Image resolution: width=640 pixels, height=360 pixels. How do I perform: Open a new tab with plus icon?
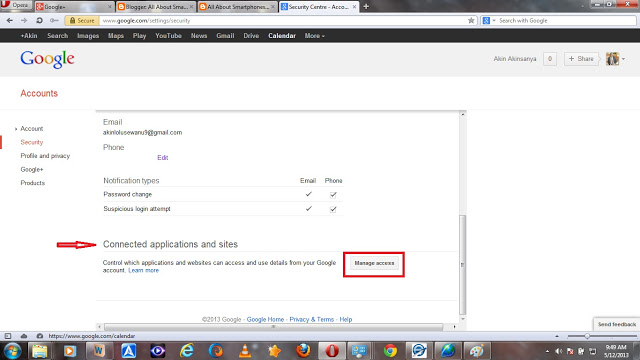coord(366,7)
